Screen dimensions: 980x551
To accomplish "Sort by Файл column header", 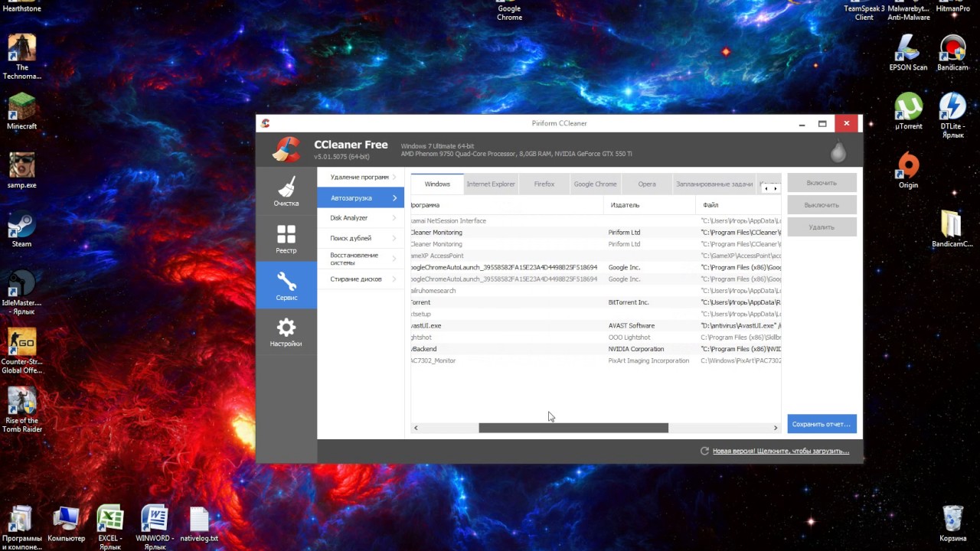I will coord(739,205).
